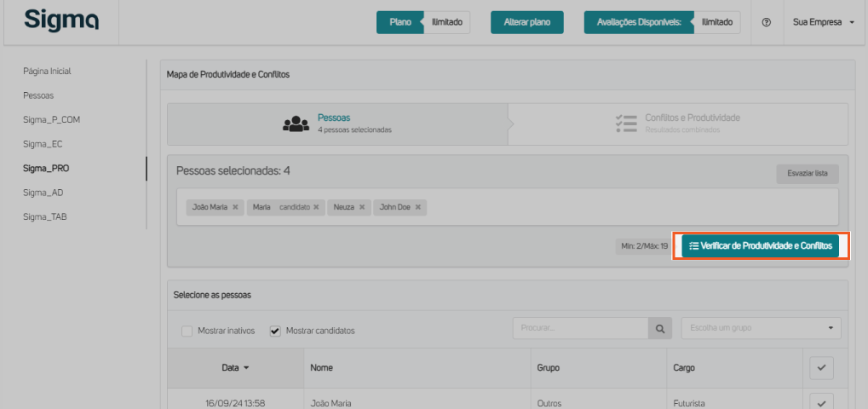Click the Sigma logo
The width and height of the screenshot is (868, 409).
(60, 20)
